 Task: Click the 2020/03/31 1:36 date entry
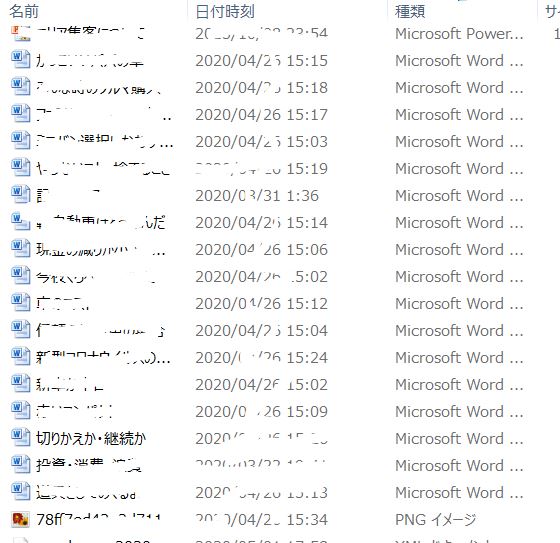pos(257,195)
